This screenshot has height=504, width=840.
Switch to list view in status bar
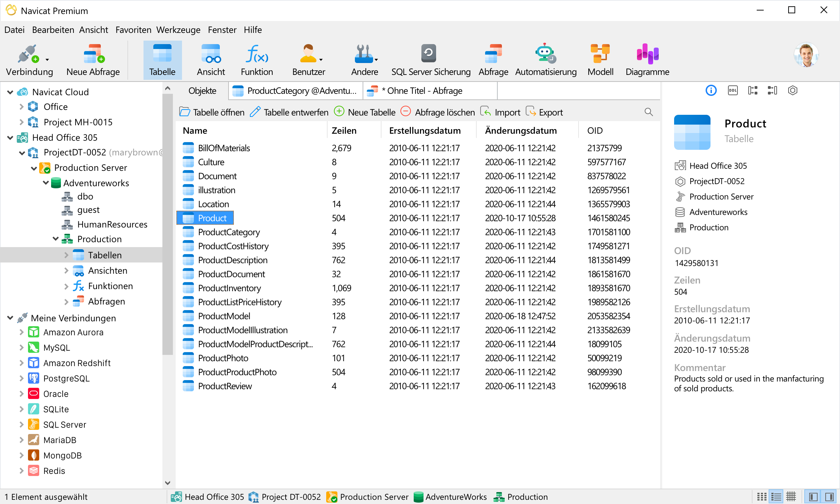[776, 497]
